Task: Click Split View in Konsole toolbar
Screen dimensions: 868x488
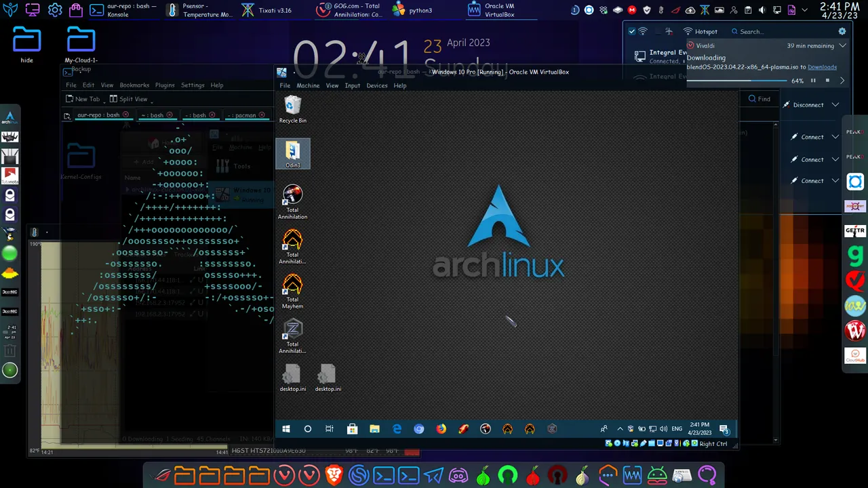Action: [128, 99]
